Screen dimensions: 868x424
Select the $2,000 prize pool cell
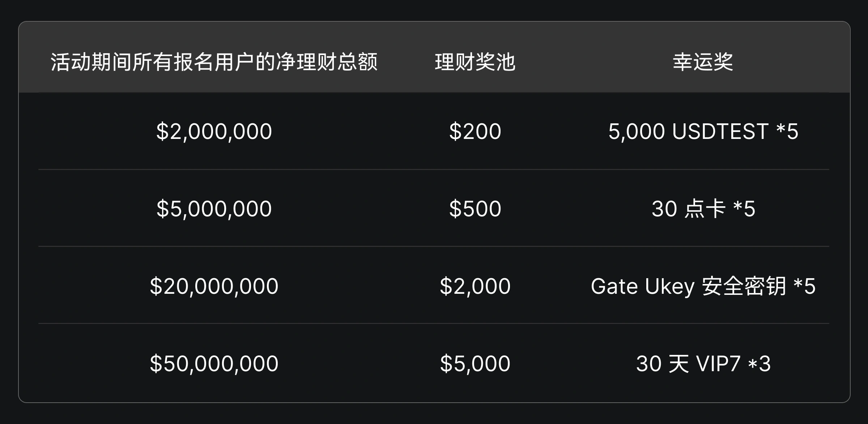click(x=475, y=286)
